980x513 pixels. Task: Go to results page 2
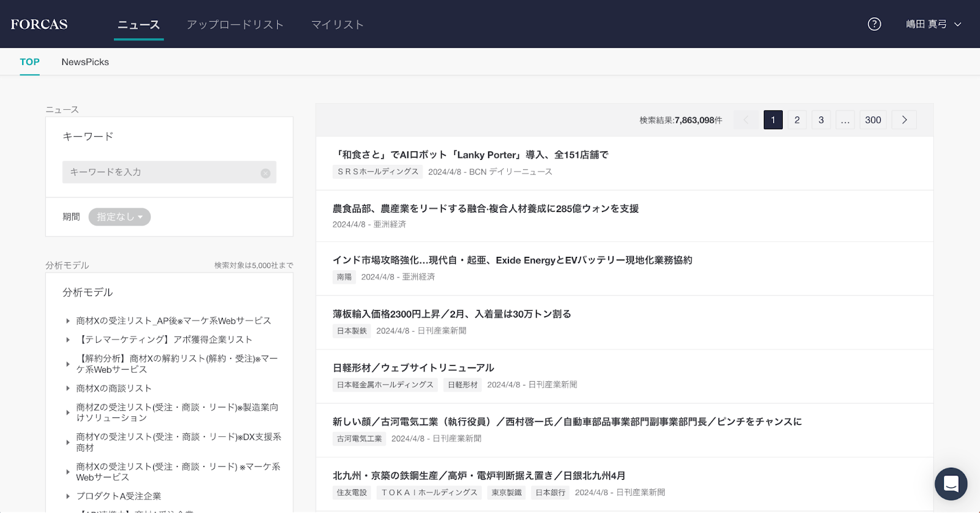click(797, 120)
